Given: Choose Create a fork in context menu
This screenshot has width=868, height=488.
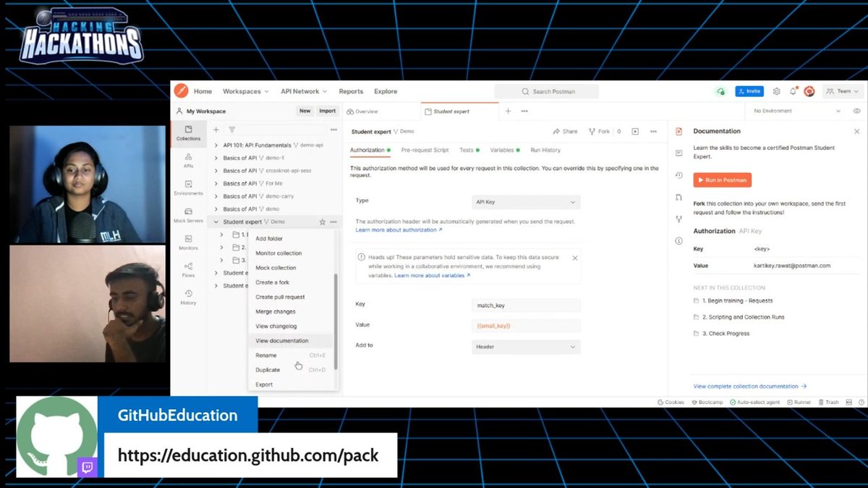Looking at the screenshot, I should coord(291,282).
